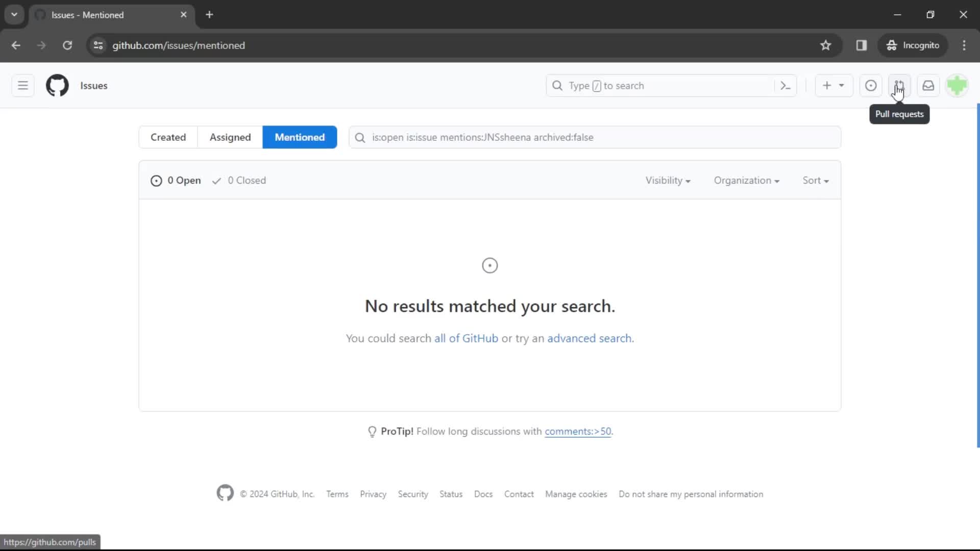Click the comments:>50 ProTip link
This screenshot has width=980, height=551.
pos(577,431)
